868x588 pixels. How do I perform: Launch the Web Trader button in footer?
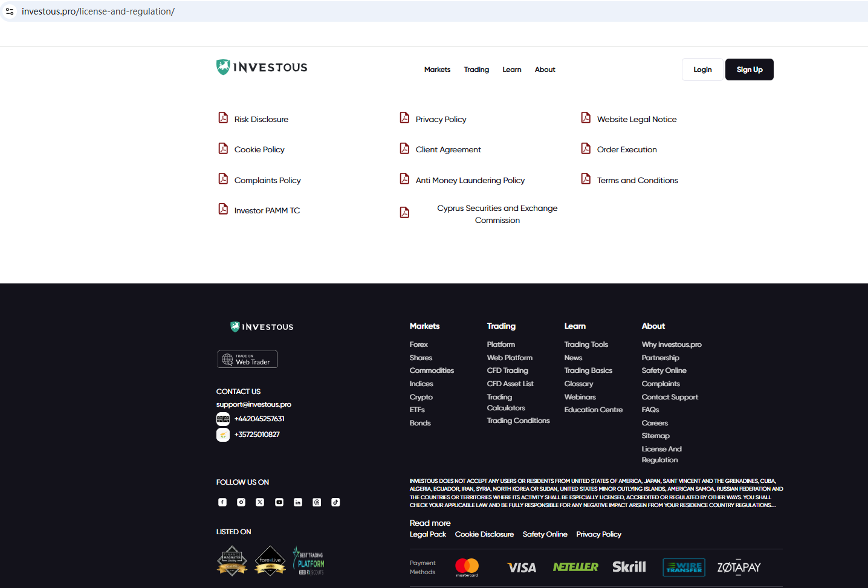(x=247, y=359)
